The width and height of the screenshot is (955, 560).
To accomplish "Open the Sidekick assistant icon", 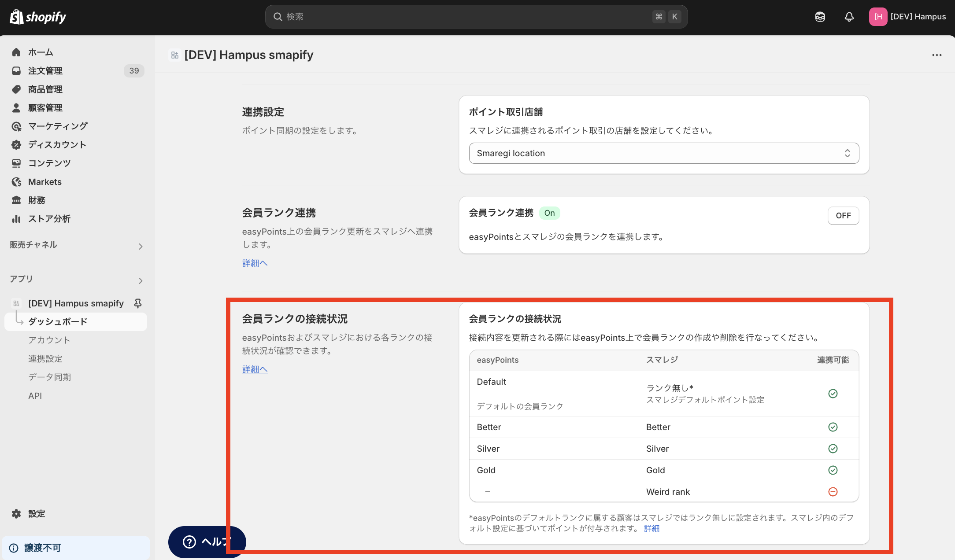I will tap(820, 17).
